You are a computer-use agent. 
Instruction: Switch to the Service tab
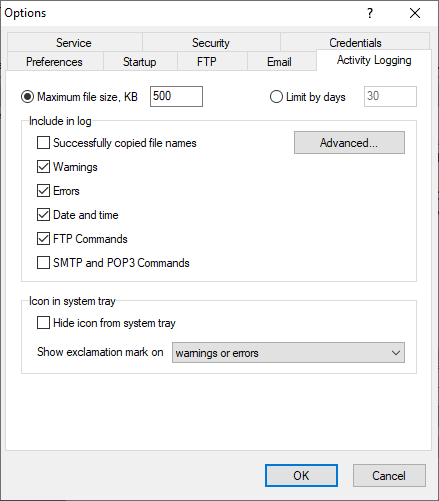click(74, 42)
